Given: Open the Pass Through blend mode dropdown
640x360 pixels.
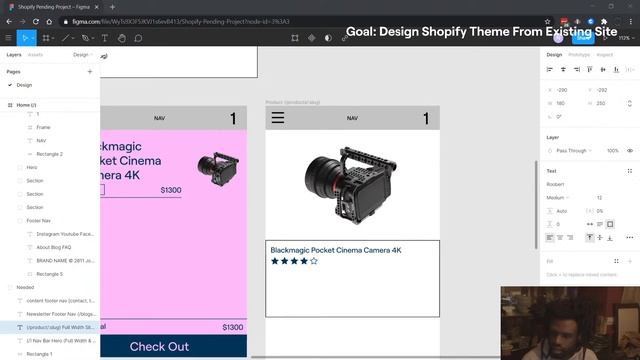Looking at the screenshot, I should 574,151.
